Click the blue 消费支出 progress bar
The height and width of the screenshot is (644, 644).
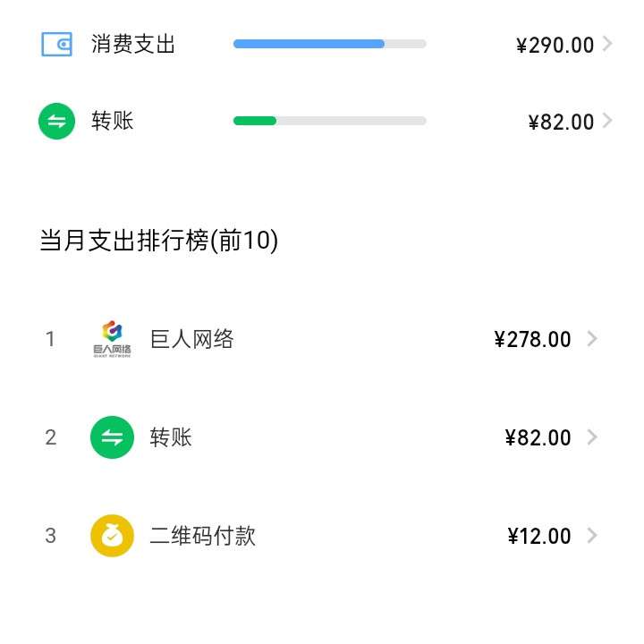[x=309, y=44]
